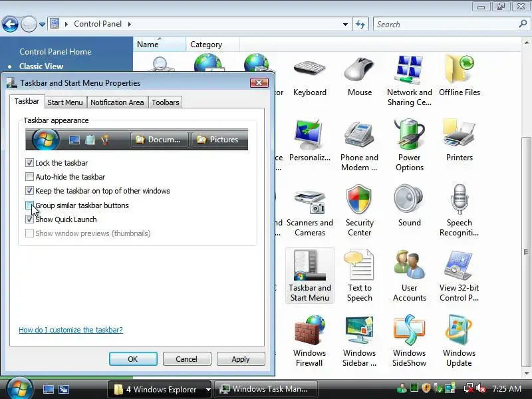Switch to the Toolbars tab

[166, 102]
